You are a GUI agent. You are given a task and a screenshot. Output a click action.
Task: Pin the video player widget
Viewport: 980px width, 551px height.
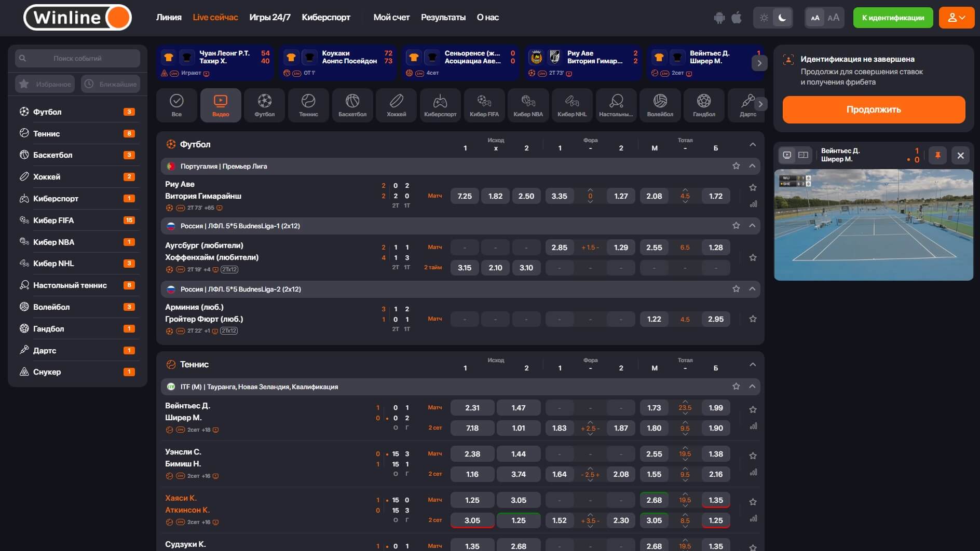(x=937, y=155)
